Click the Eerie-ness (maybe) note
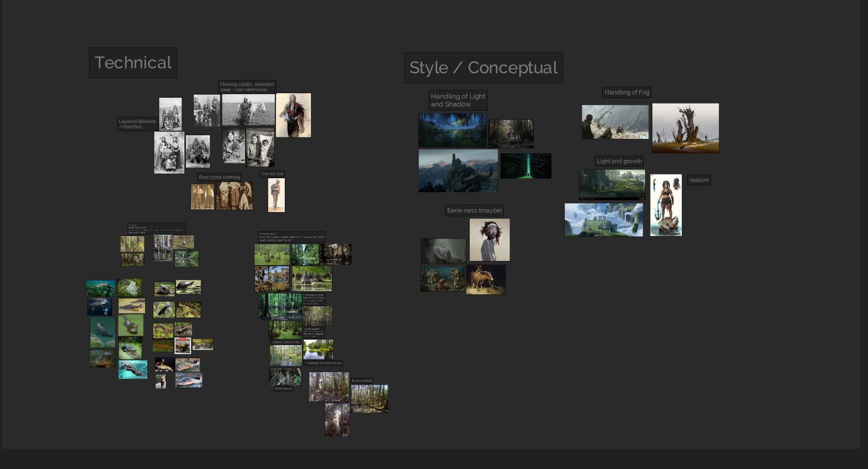This screenshot has height=469, width=868. [x=474, y=210]
